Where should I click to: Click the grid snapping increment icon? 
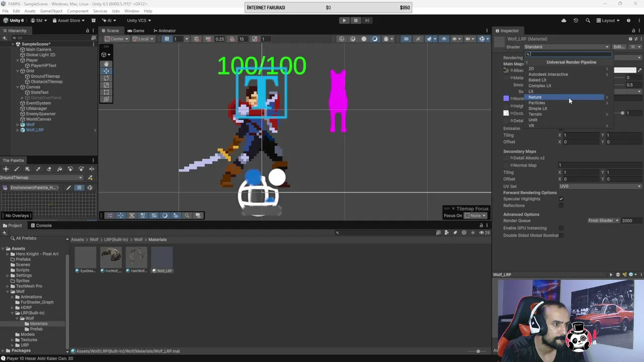pos(208,39)
